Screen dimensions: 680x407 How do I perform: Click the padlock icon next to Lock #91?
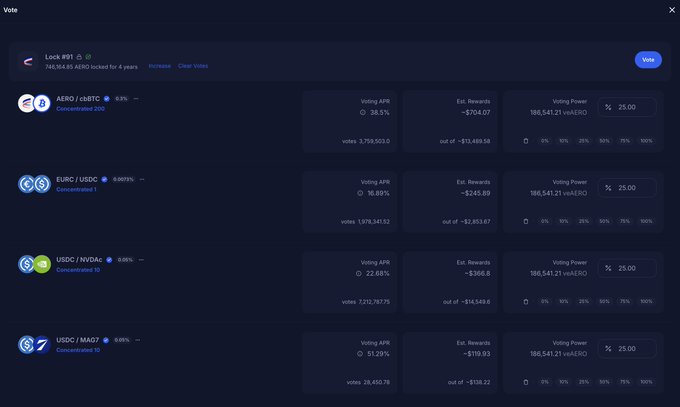pos(79,57)
